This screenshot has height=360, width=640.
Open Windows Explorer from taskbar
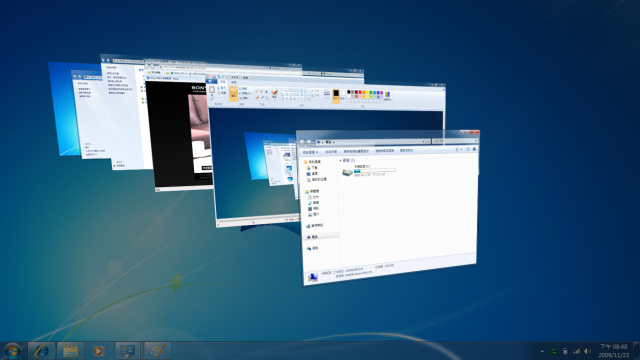pyautogui.click(x=70, y=351)
